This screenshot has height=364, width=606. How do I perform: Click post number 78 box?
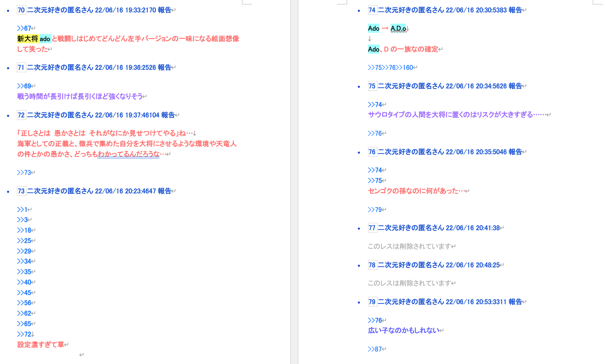[x=372, y=265]
